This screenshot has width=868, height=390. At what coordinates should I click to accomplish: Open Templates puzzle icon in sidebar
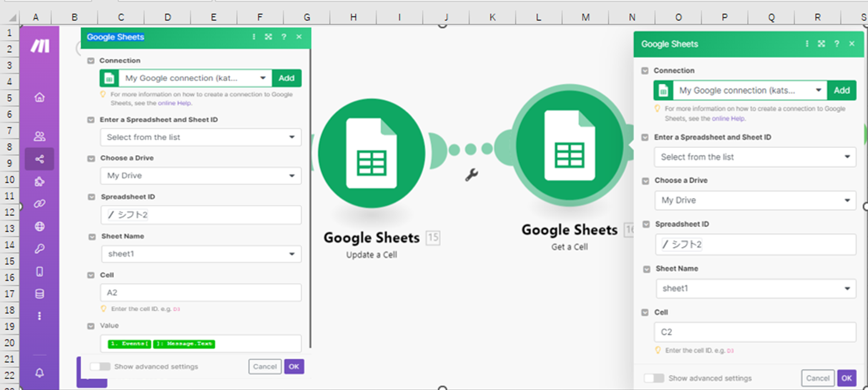click(40, 182)
